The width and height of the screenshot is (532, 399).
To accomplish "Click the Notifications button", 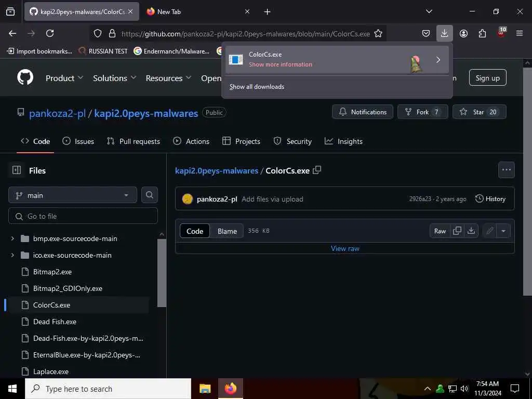I will pos(362,112).
